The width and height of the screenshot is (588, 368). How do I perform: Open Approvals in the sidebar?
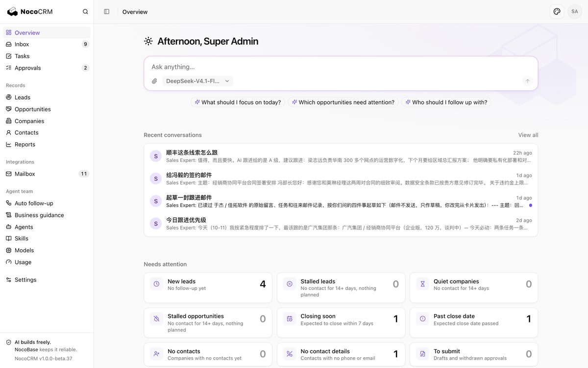click(x=47, y=68)
